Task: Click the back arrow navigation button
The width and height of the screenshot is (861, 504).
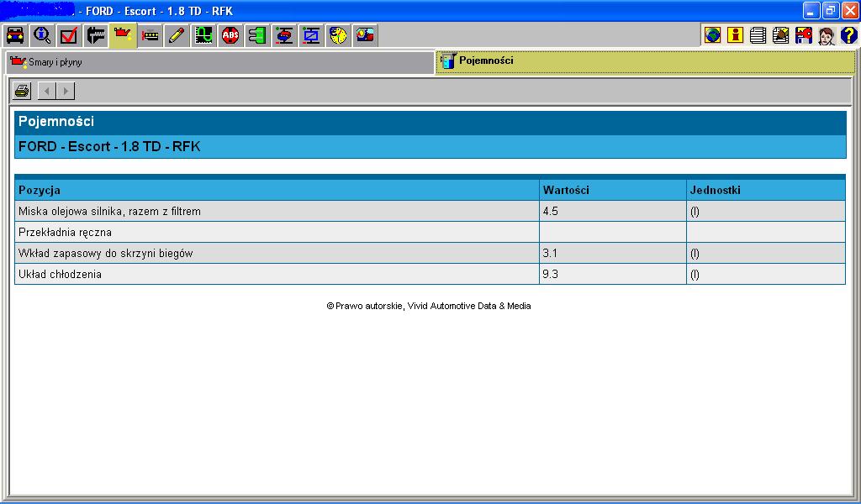Action: (47, 91)
